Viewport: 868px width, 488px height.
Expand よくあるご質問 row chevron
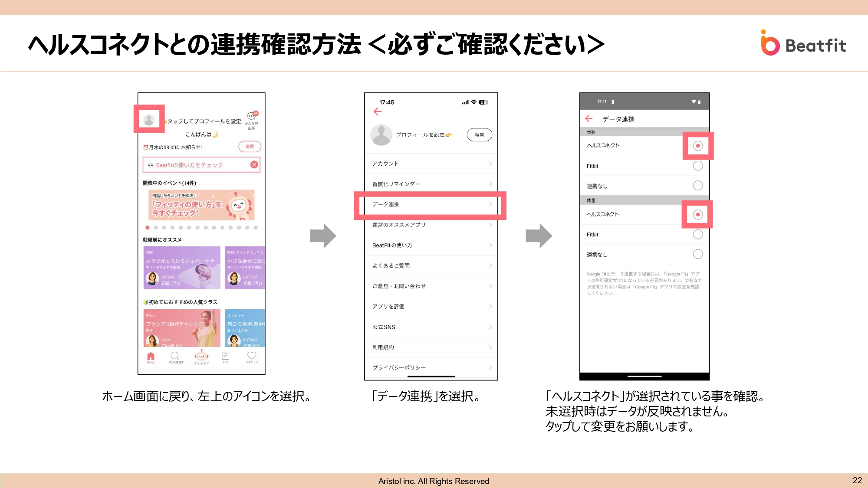(x=490, y=265)
